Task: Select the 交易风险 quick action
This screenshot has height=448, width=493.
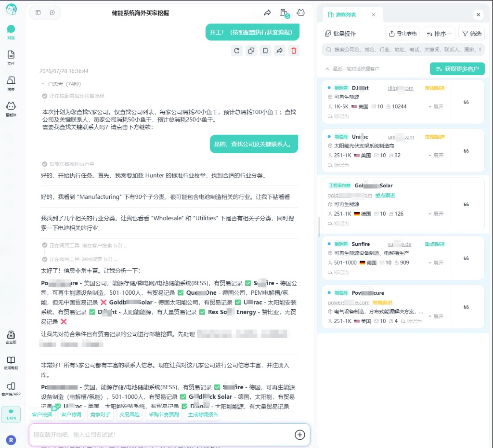Action: click(x=130, y=415)
